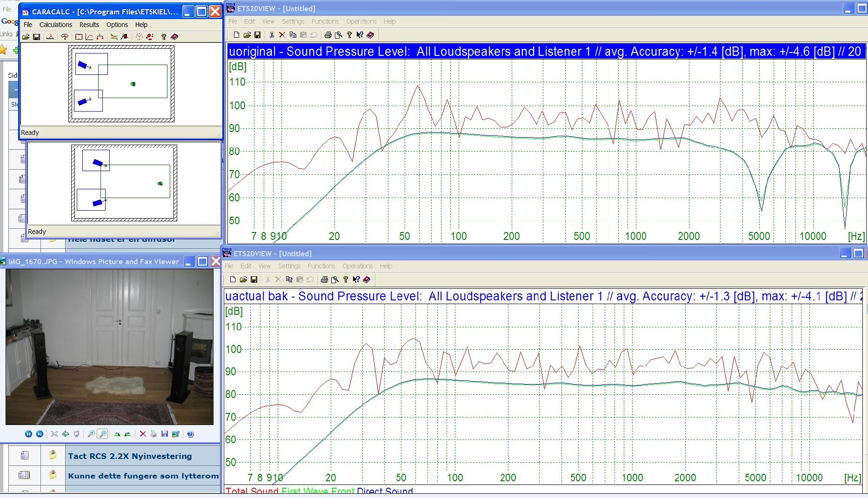Open file icon in bottom ETS2DVIEW toolbar
The width and height of the screenshot is (868, 498).
coord(243,279)
